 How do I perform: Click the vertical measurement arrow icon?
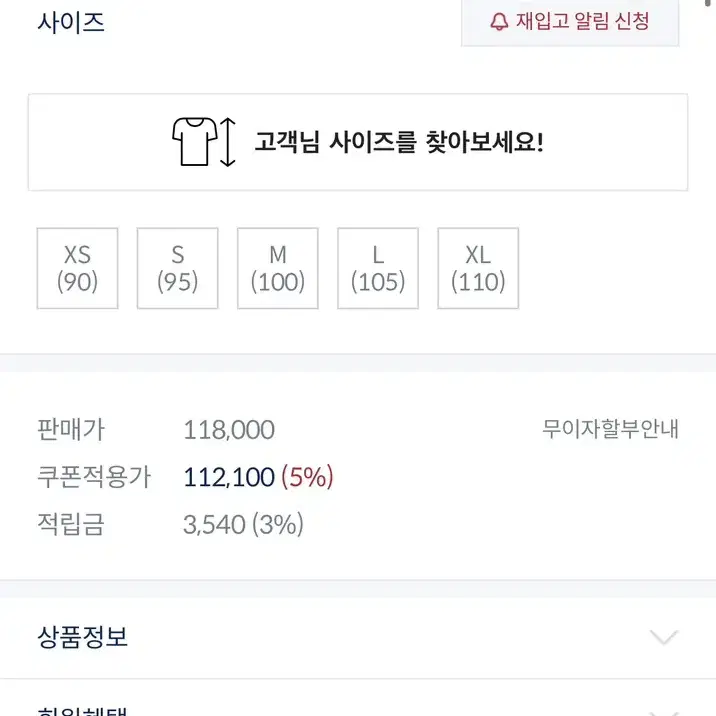click(227, 142)
